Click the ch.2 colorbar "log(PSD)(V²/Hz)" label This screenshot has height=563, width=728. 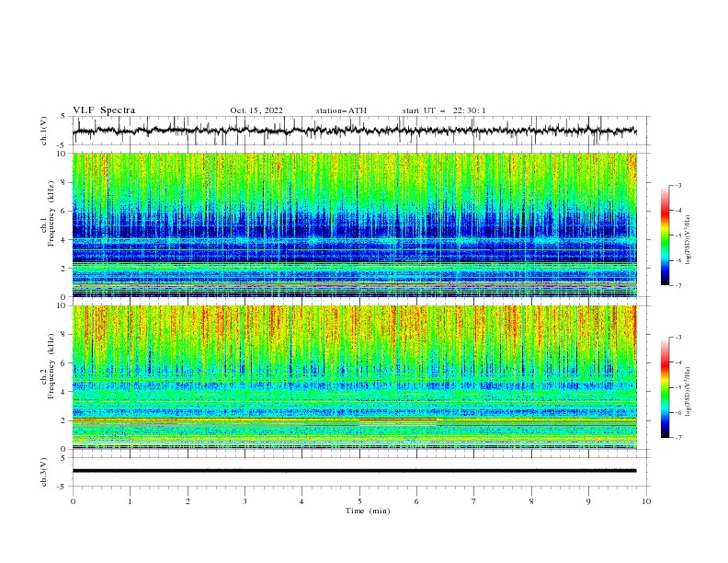click(688, 391)
